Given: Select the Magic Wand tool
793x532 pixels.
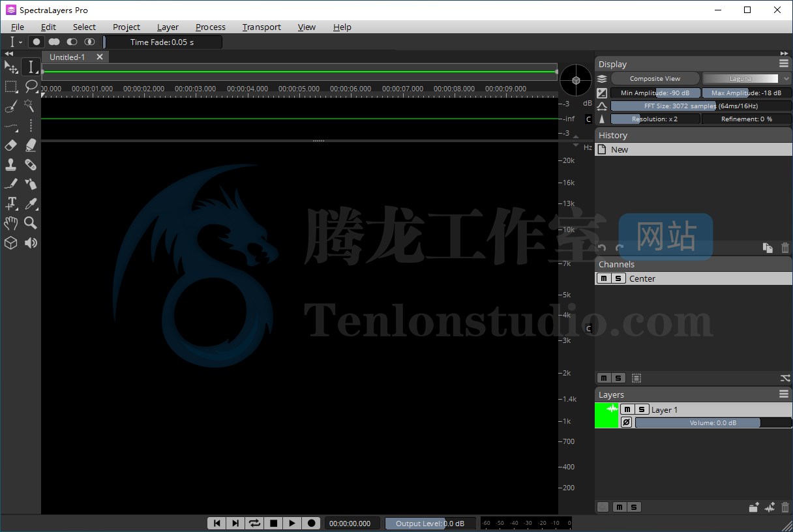Looking at the screenshot, I should tap(31, 106).
